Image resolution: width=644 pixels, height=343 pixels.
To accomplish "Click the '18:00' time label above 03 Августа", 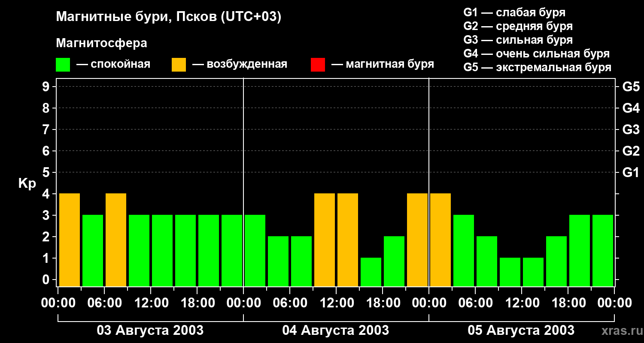I will point(197,303).
